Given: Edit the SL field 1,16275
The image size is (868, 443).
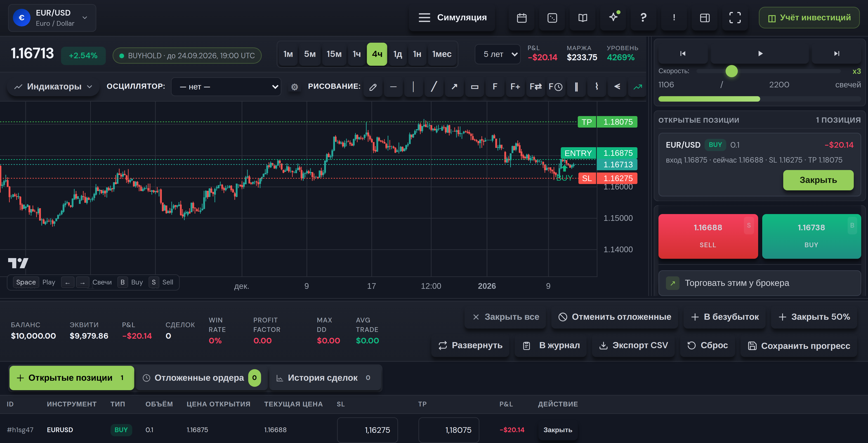Looking at the screenshot, I should [x=367, y=430].
